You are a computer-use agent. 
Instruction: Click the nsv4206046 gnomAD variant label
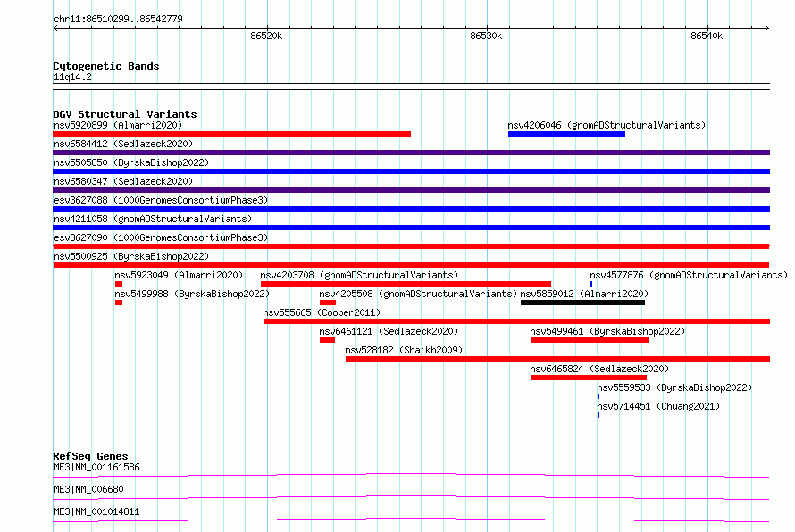click(607, 125)
